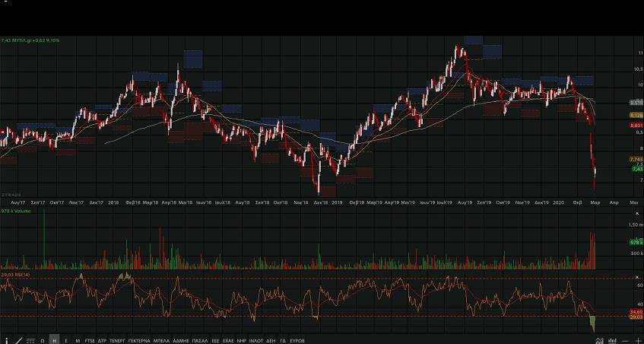This screenshot has width=644, height=344.
Task: Select the trend line drawing tool
Action: click(x=17, y=339)
